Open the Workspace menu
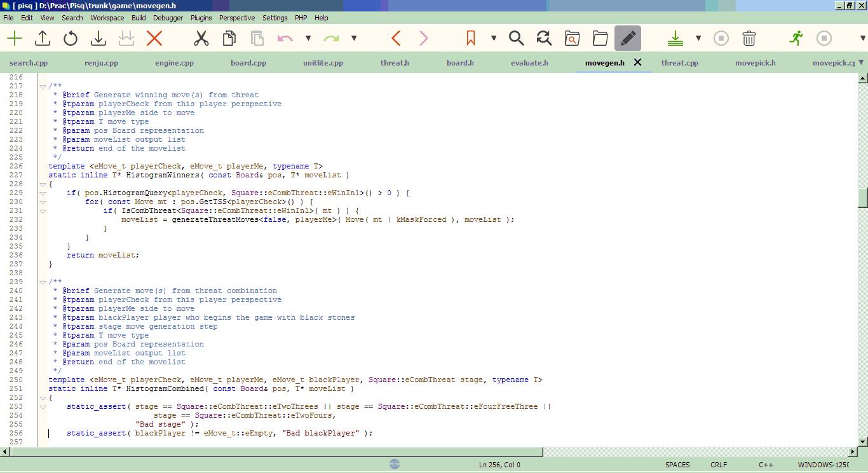Viewport: 868px width, 473px height. [x=107, y=18]
